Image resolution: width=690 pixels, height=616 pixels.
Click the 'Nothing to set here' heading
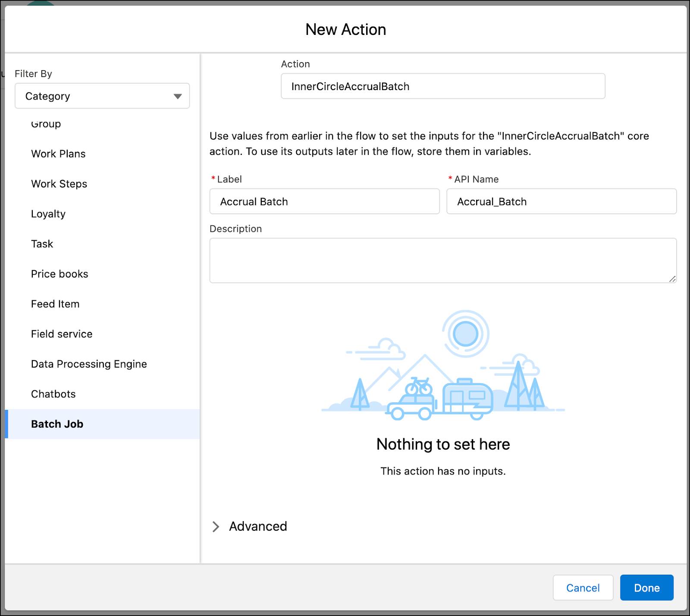[443, 444]
